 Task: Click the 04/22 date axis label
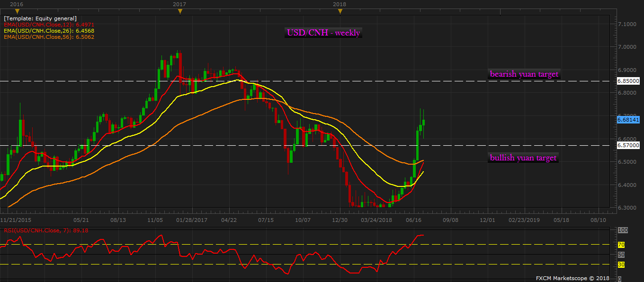229,220
